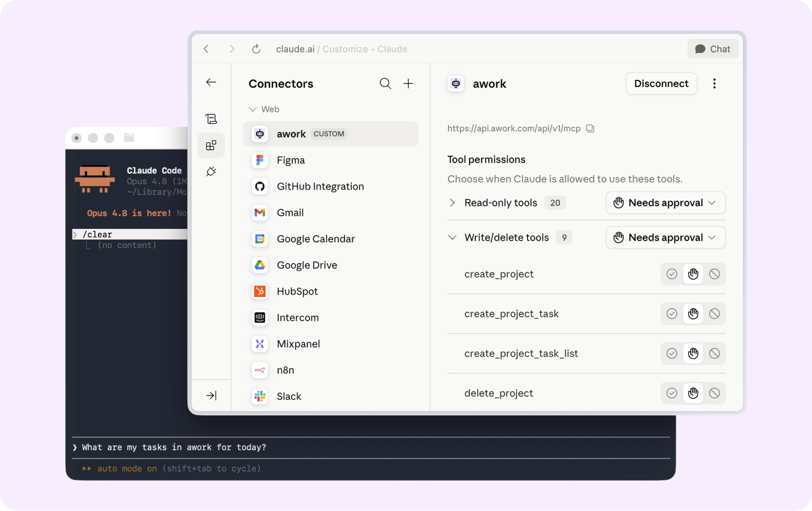812x511 pixels.
Task: Set create_project_task_list to needs approval
Action: (693, 353)
